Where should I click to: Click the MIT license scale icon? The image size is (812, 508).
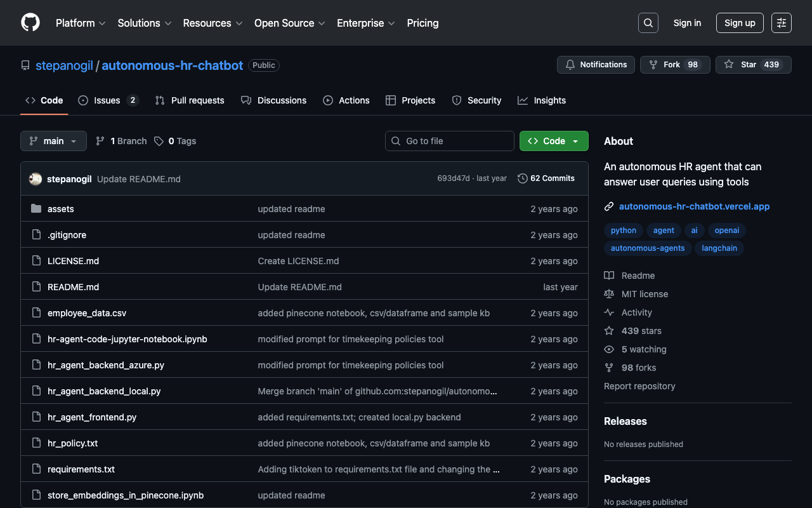609,294
